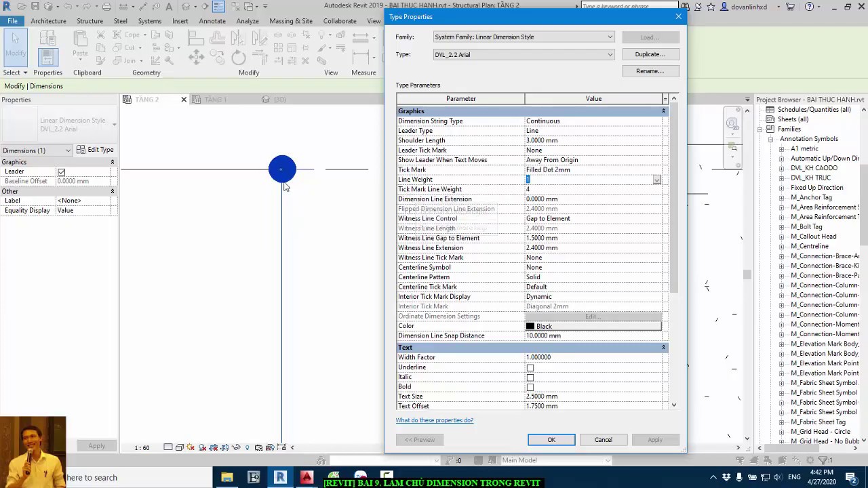The width and height of the screenshot is (868, 488).
Task: Collapse the Families node in Project Browser
Action: (761, 129)
